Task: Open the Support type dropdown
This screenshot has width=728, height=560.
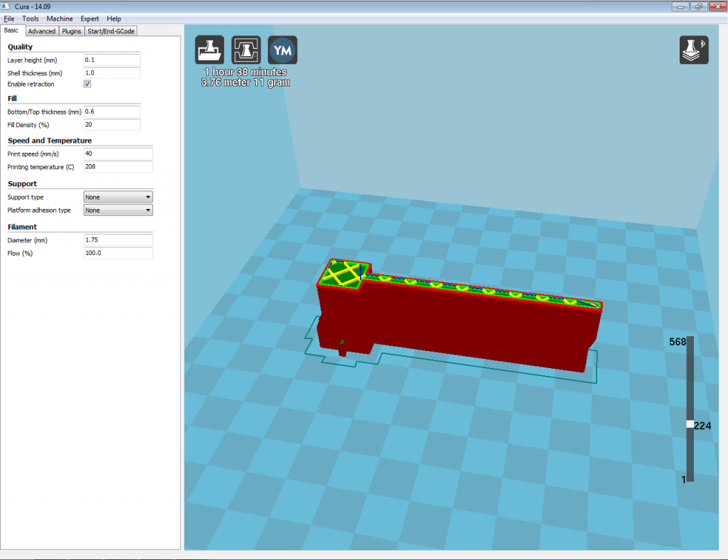Action: click(118, 197)
